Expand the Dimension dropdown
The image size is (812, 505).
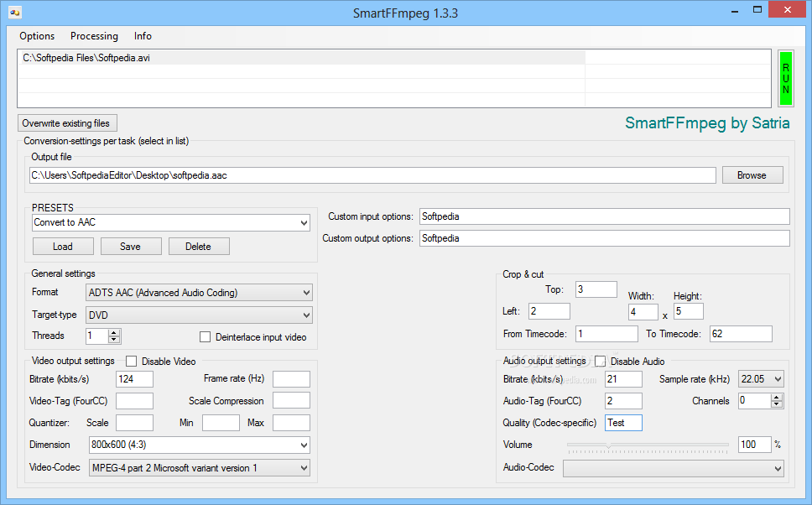coord(304,445)
